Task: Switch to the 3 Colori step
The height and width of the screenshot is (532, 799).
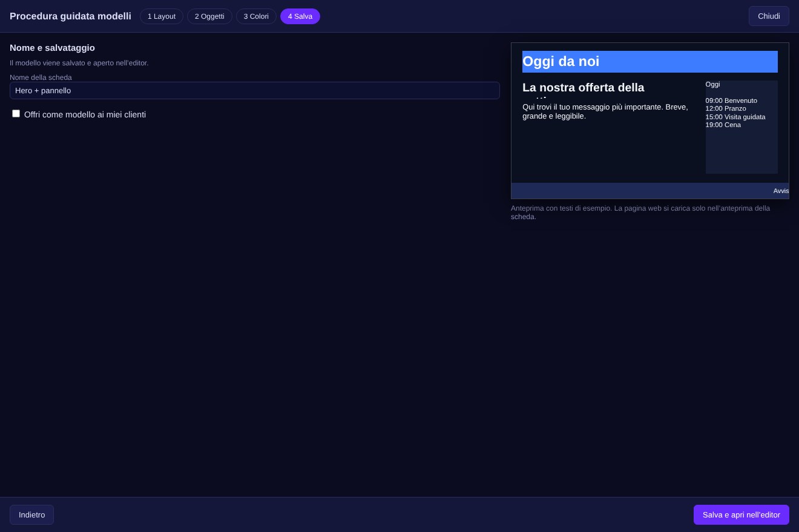Action: point(256,16)
